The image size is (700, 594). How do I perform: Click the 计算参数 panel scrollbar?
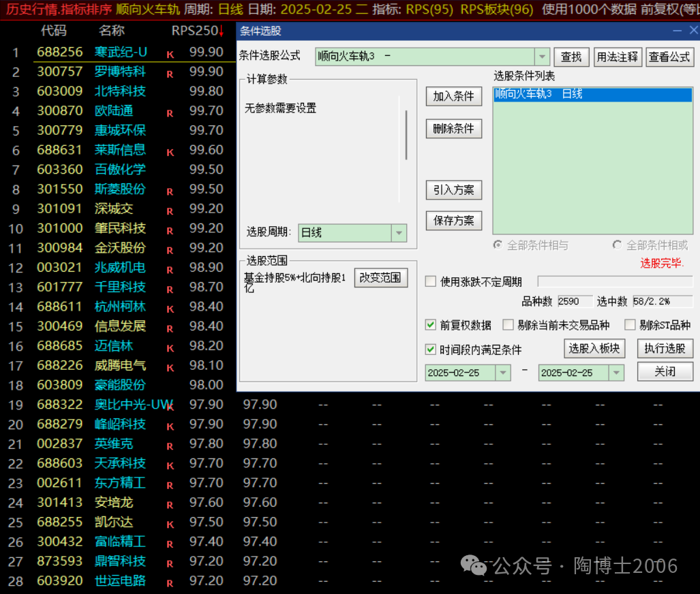pos(406,135)
